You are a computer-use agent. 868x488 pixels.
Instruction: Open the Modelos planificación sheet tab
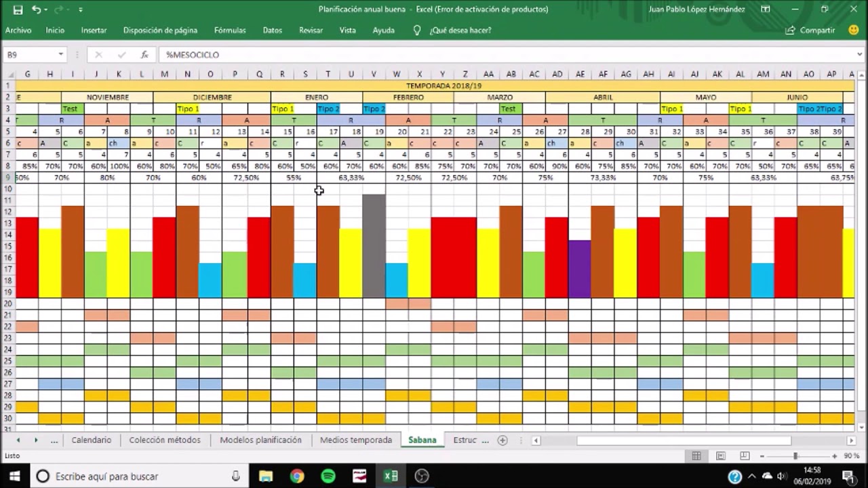(x=260, y=440)
